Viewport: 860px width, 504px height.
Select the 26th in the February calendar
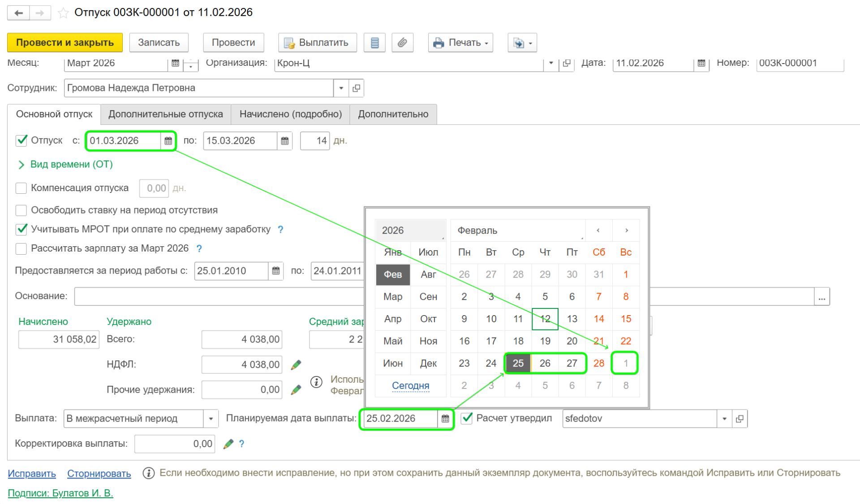pyautogui.click(x=545, y=363)
